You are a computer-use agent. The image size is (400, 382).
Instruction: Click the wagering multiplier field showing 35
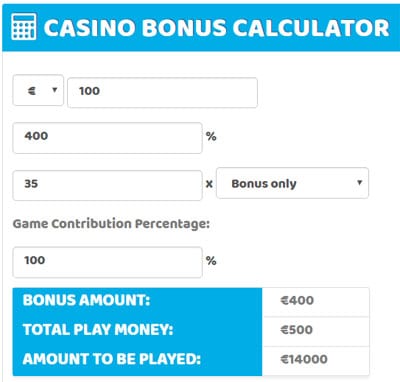pos(107,185)
